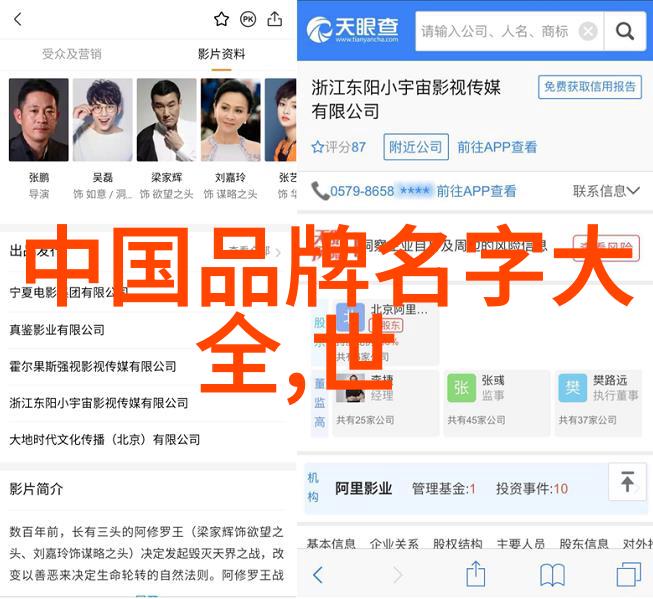Open the PK comparison icon
This screenshot has height=599, width=653.
[248, 19]
